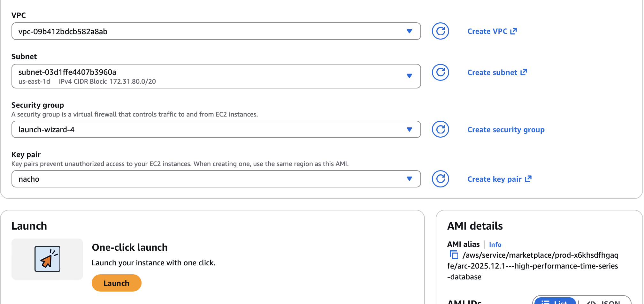644x304 pixels.
Task: Click the Launch button
Action: coord(116,283)
